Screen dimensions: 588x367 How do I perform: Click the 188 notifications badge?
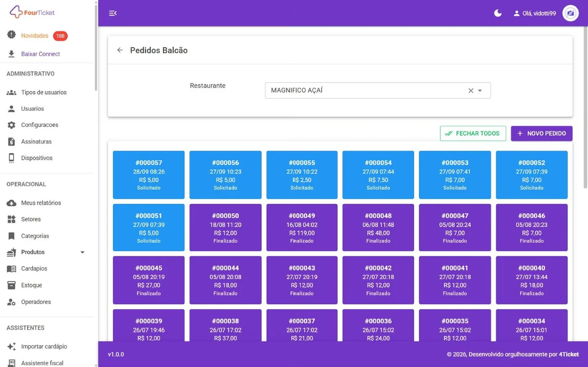point(60,36)
